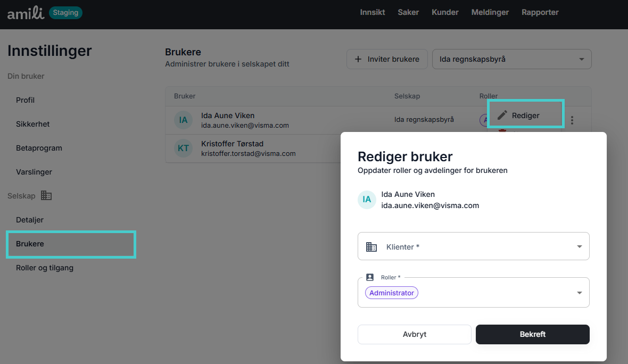628x364 pixels.
Task: Open Varslinger settings
Action: (x=34, y=172)
